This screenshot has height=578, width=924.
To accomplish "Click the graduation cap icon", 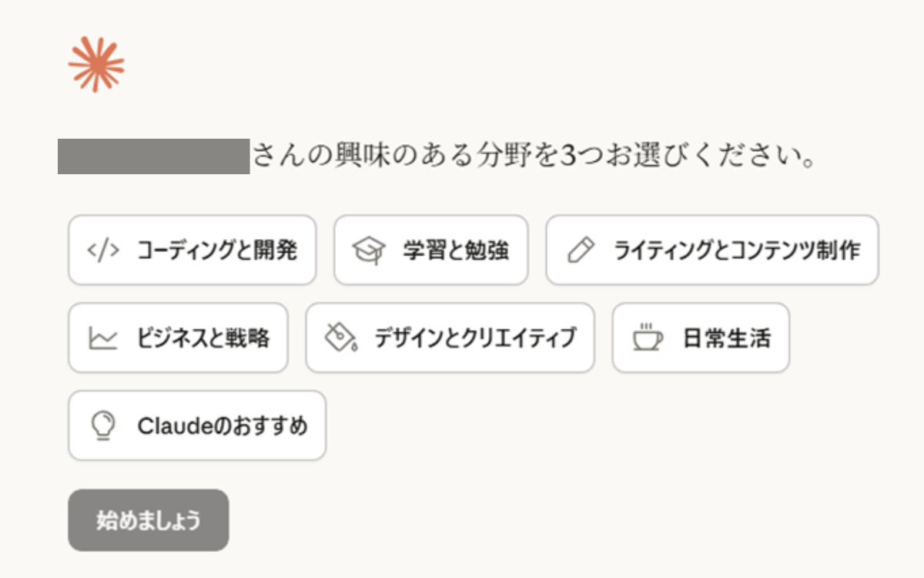I will (x=368, y=250).
